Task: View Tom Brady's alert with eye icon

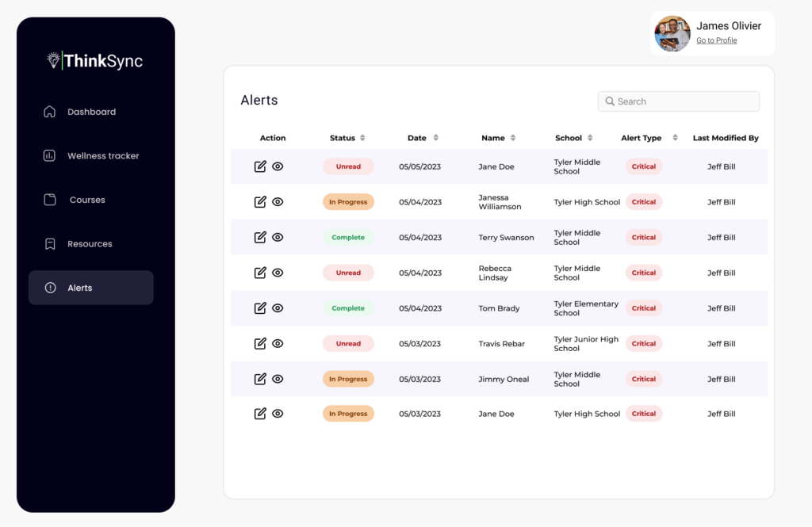Action: point(278,308)
